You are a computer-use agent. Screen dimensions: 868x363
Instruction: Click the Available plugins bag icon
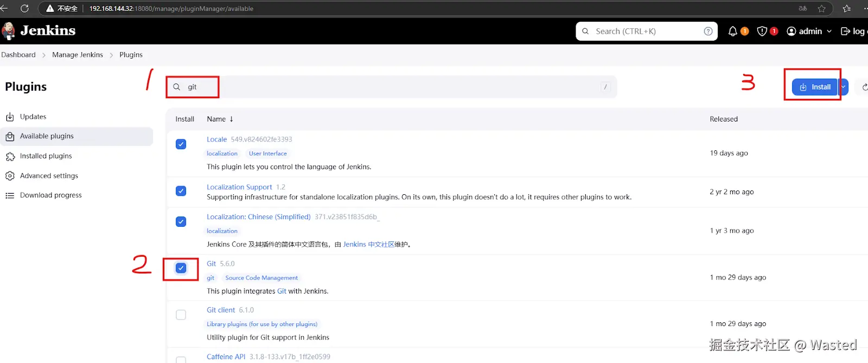coord(10,136)
